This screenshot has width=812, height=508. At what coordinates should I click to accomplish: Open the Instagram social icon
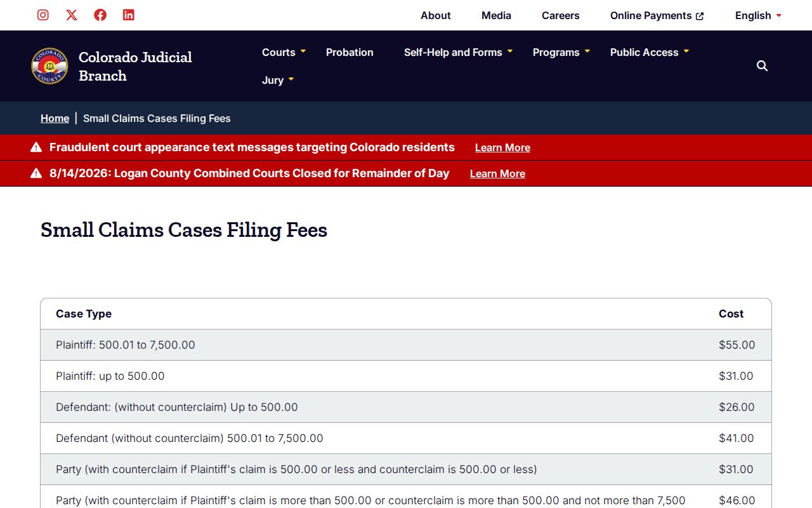[43, 15]
